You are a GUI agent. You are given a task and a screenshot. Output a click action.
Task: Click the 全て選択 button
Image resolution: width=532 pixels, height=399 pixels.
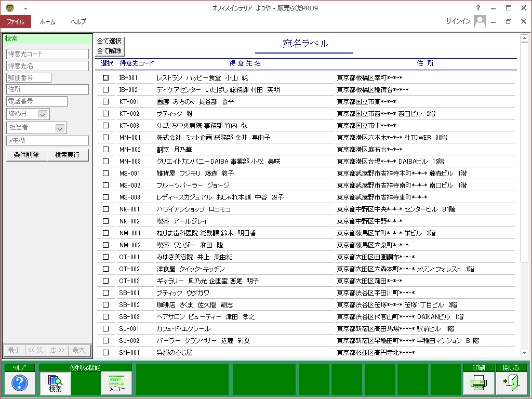click(x=110, y=41)
